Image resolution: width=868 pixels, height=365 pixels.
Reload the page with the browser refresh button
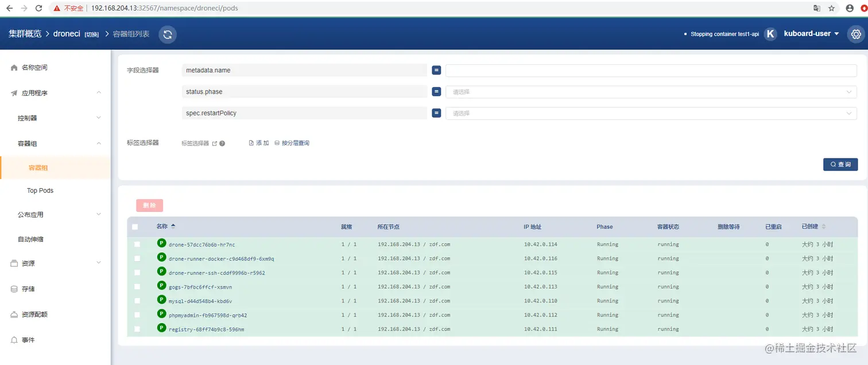point(38,8)
